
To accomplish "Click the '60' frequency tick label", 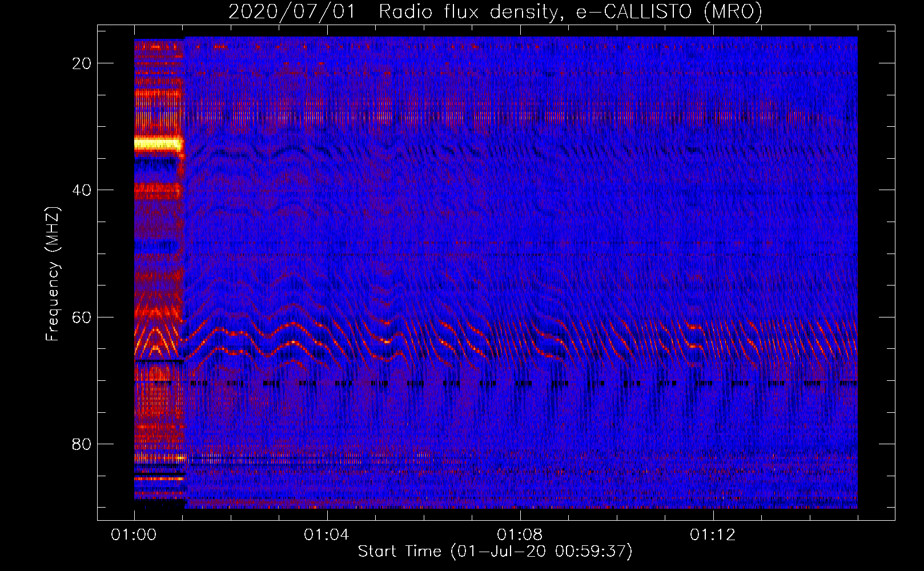I will [82, 317].
